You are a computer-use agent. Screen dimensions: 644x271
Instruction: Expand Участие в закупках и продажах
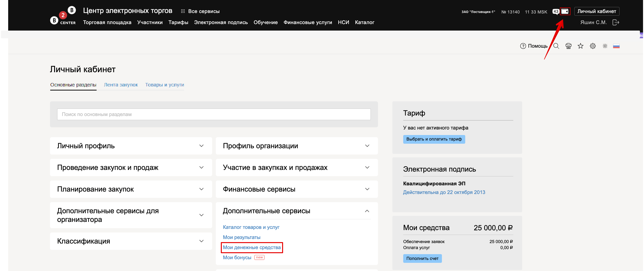(297, 168)
